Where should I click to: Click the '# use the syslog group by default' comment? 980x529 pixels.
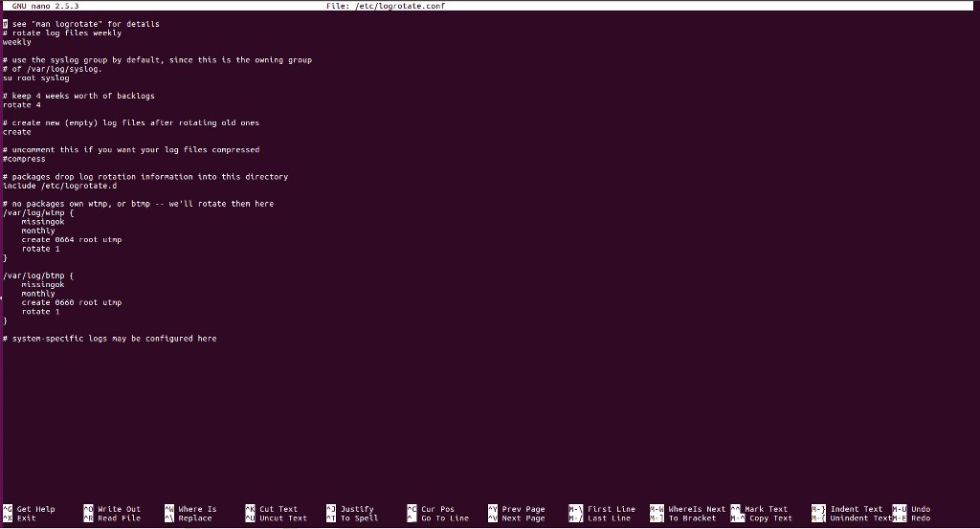[x=157, y=60]
